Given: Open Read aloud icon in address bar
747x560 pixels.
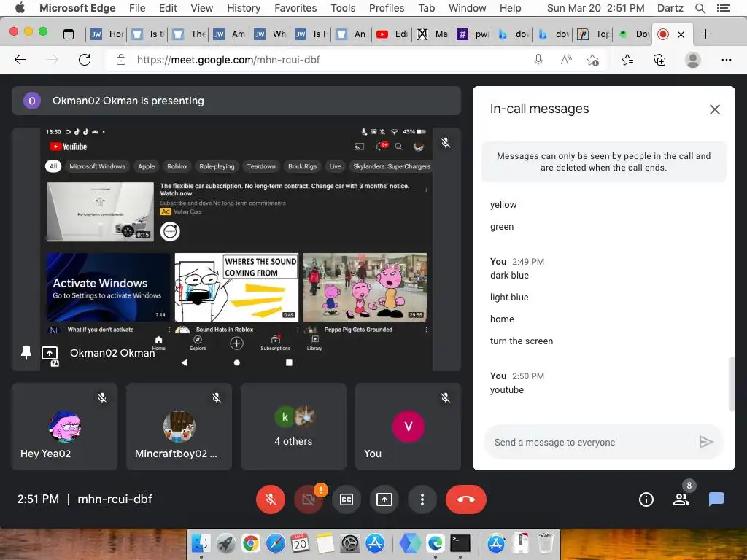Looking at the screenshot, I should click(x=566, y=60).
